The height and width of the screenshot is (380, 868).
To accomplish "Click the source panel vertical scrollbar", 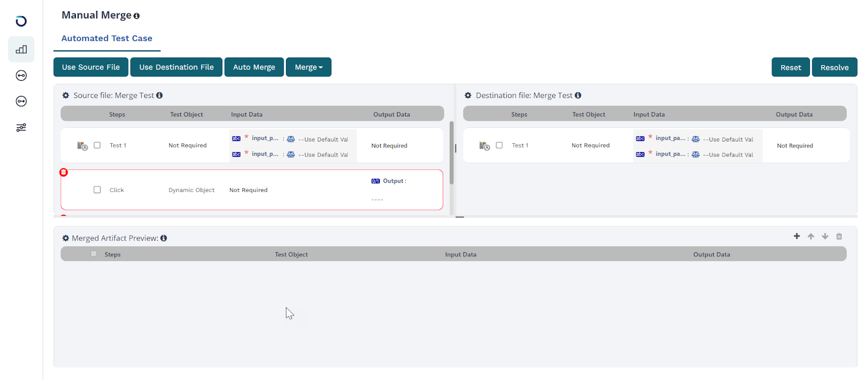I will pyautogui.click(x=451, y=153).
